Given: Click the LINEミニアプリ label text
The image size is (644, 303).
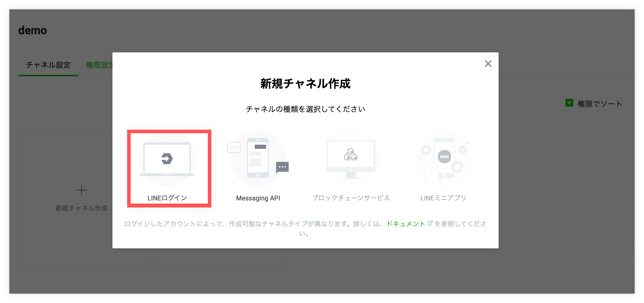Looking at the screenshot, I should [x=443, y=198].
